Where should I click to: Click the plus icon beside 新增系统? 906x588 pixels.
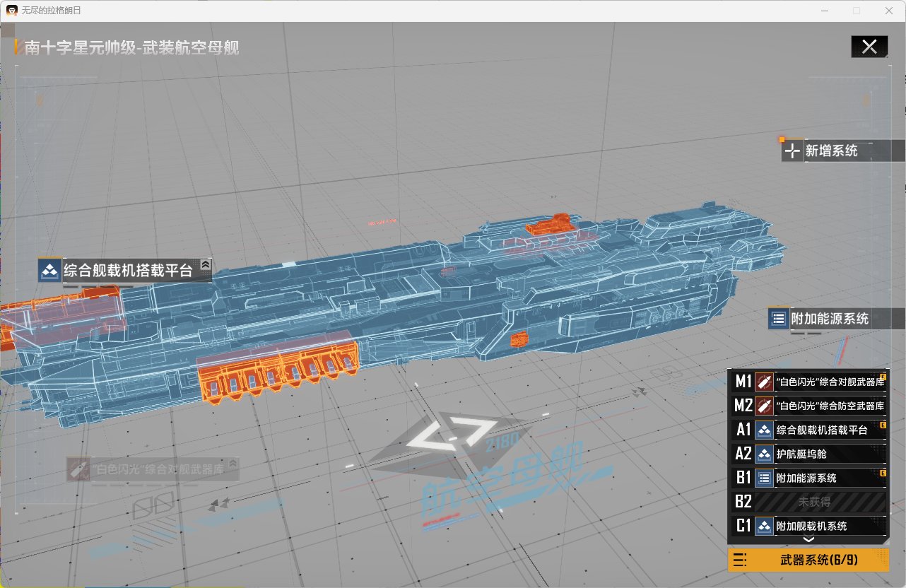(792, 151)
